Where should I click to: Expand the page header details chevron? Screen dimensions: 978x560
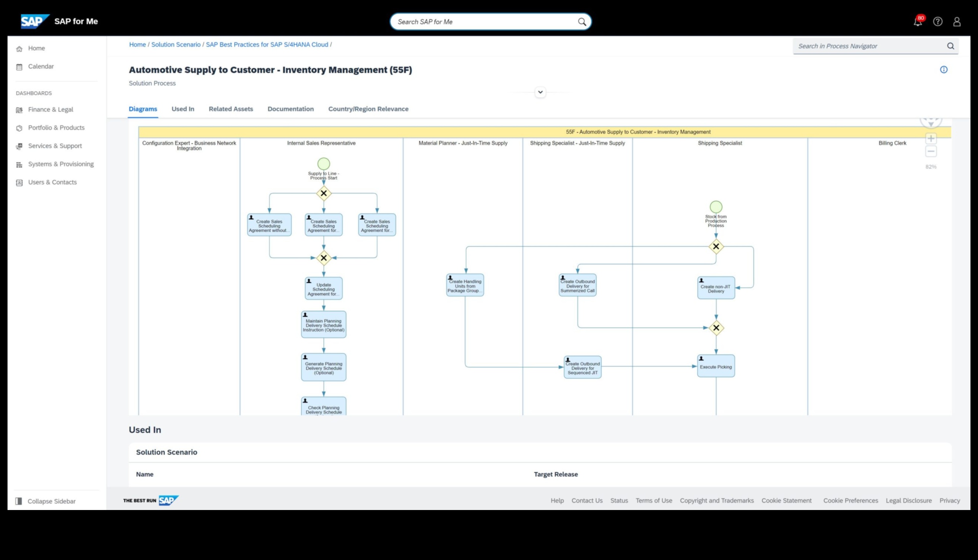(x=540, y=92)
